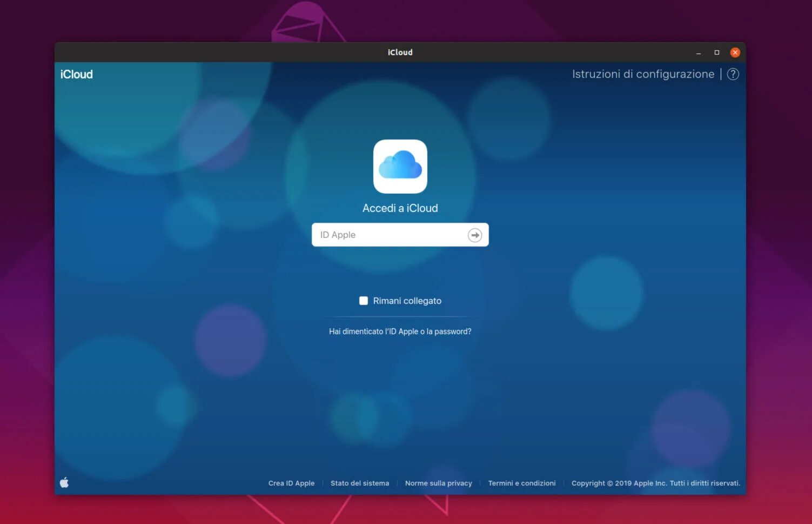
Task: Click the iCloud logo text top-left
Action: coord(77,74)
